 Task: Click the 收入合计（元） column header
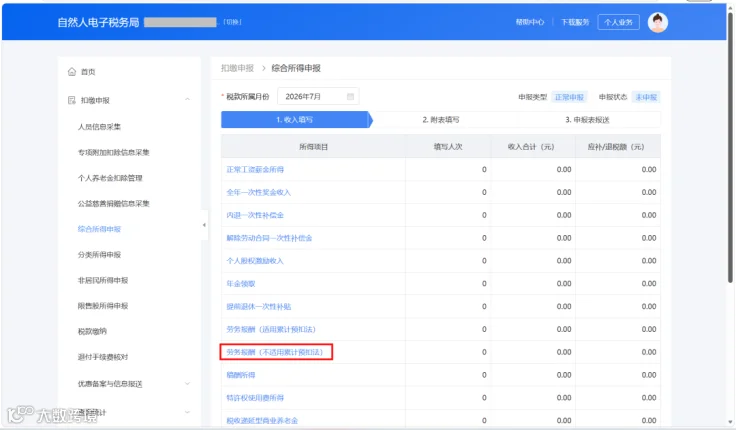[531, 147]
